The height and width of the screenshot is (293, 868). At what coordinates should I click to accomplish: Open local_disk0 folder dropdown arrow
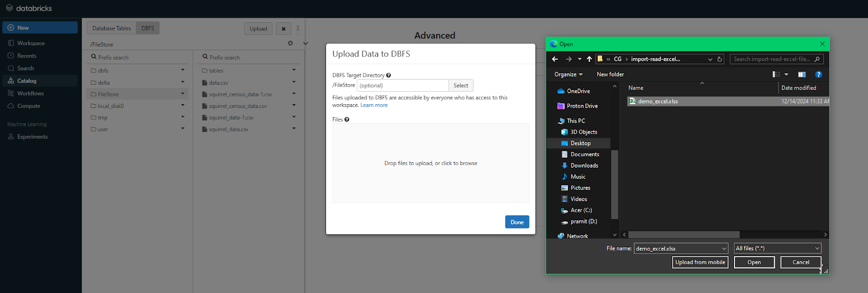tap(183, 105)
